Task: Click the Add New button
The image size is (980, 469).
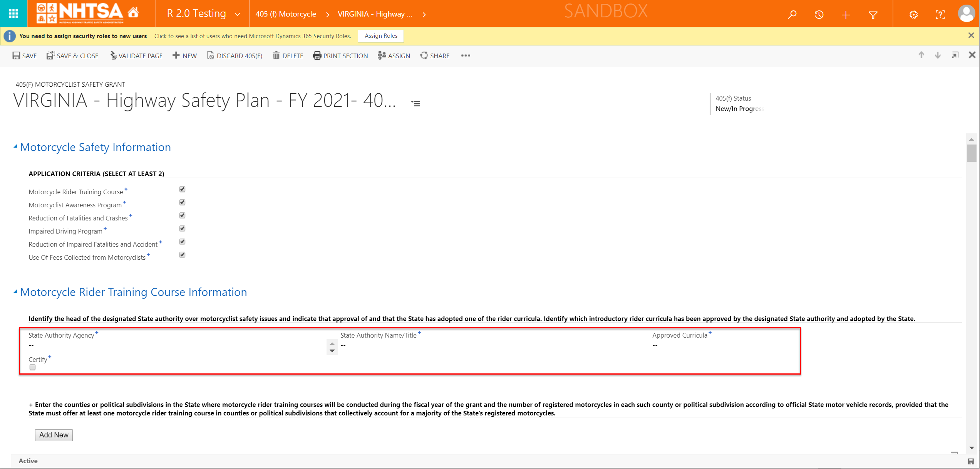Action: pyautogui.click(x=54, y=435)
